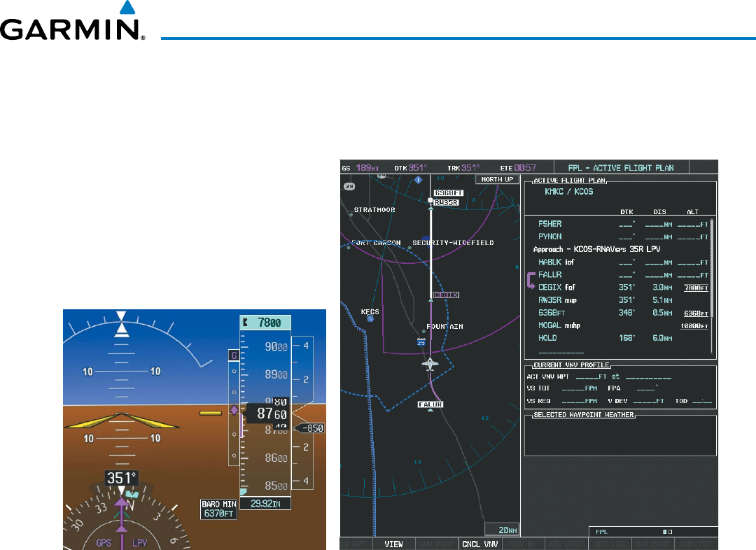Click the Interstate 25 shield on the map

(x=421, y=341)
